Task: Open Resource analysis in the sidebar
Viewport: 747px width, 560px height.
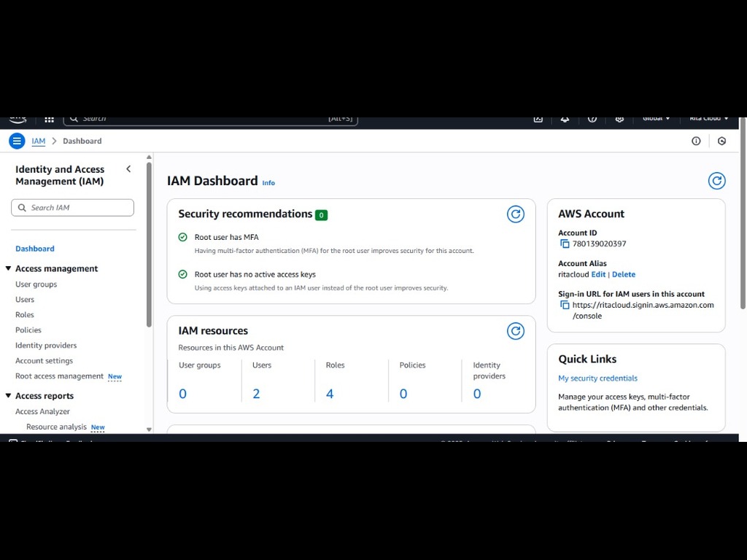Action: [x=56, y=427]
